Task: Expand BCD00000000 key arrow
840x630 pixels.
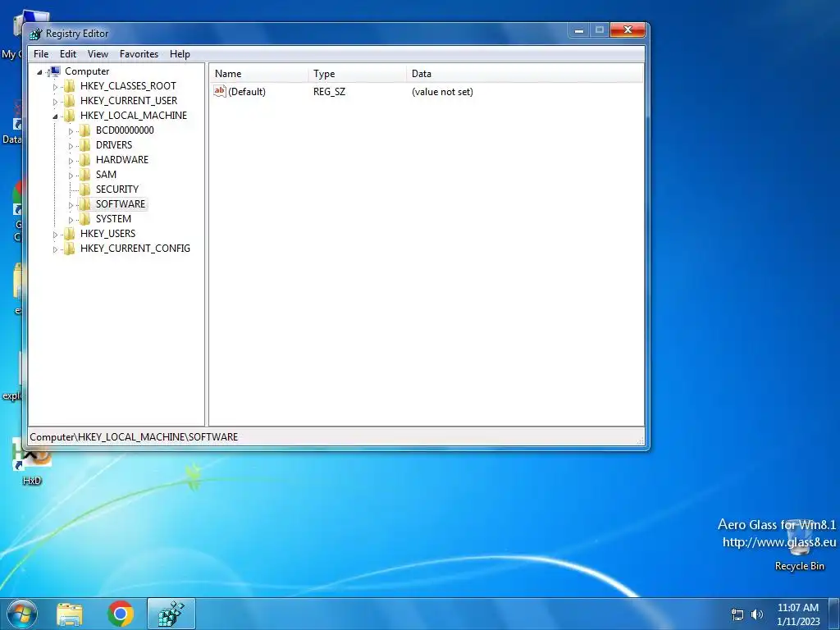Action: (71, 130)
